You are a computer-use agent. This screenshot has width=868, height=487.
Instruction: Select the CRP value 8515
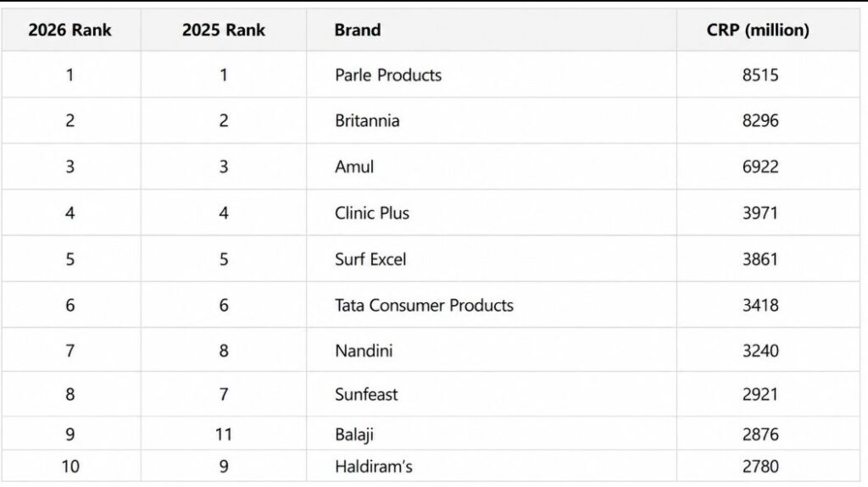760,75
